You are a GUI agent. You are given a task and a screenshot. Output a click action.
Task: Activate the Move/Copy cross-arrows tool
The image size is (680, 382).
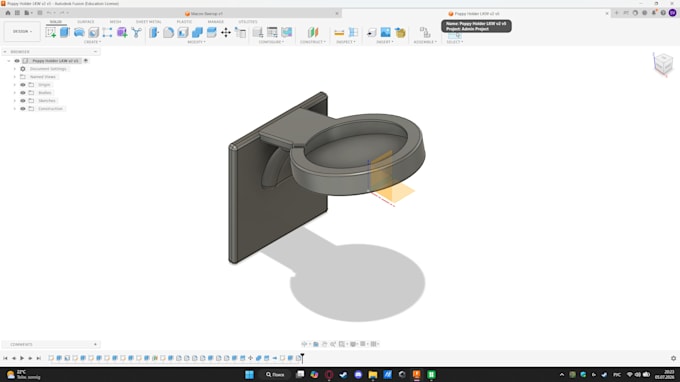click(x=226, y=32)
